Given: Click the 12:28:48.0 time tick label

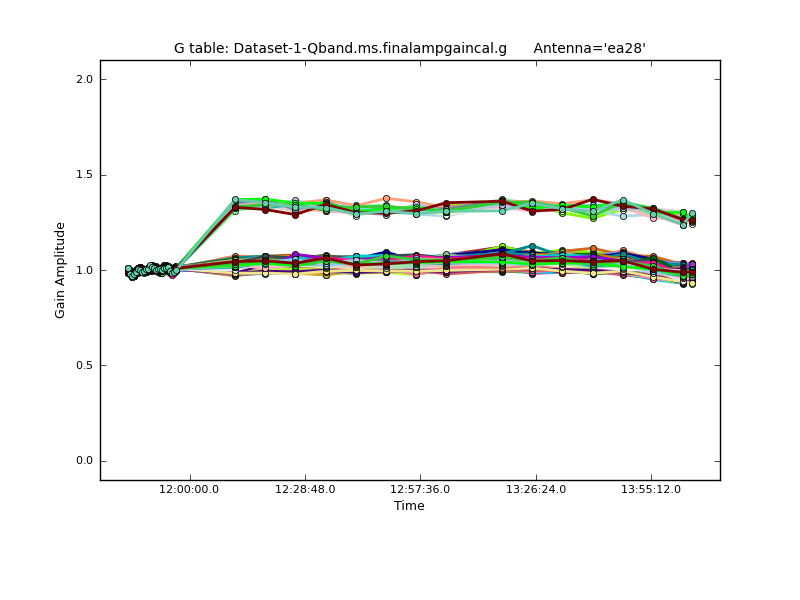Looking at the screenshot, I should click(305, 489).
